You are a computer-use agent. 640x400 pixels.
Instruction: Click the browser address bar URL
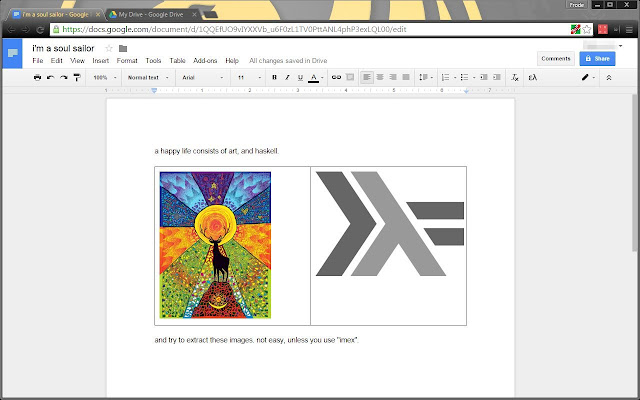[234, 29]
